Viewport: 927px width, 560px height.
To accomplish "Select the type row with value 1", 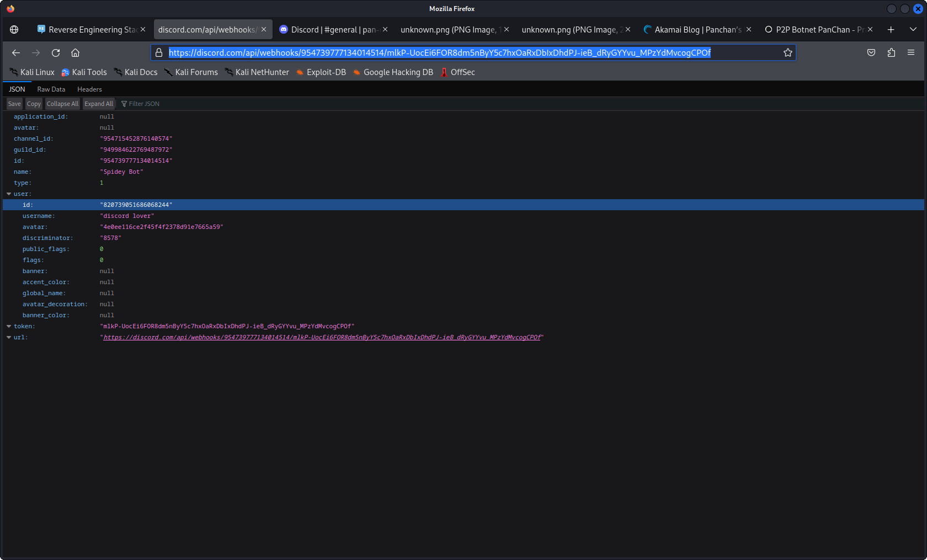I will [464, 183].
